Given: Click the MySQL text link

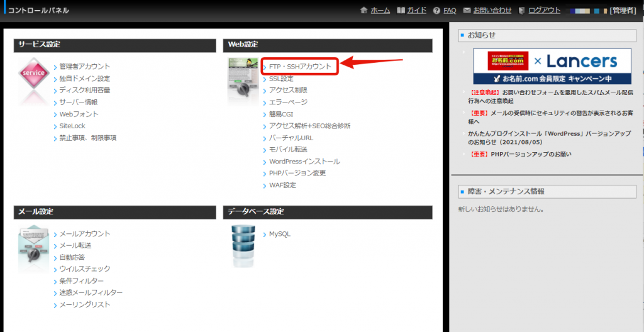Looking at the screenshot, I should tap(280, 234).
